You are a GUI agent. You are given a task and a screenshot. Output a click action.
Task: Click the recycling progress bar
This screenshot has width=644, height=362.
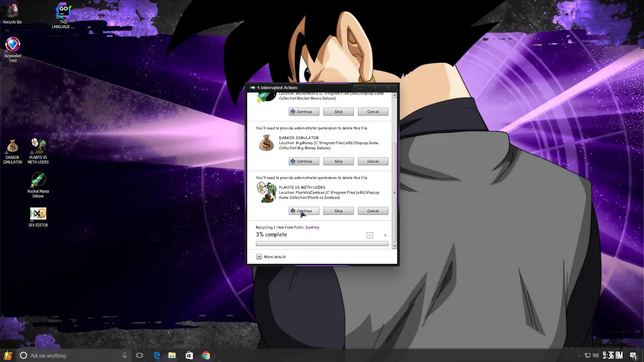point(322,244)
